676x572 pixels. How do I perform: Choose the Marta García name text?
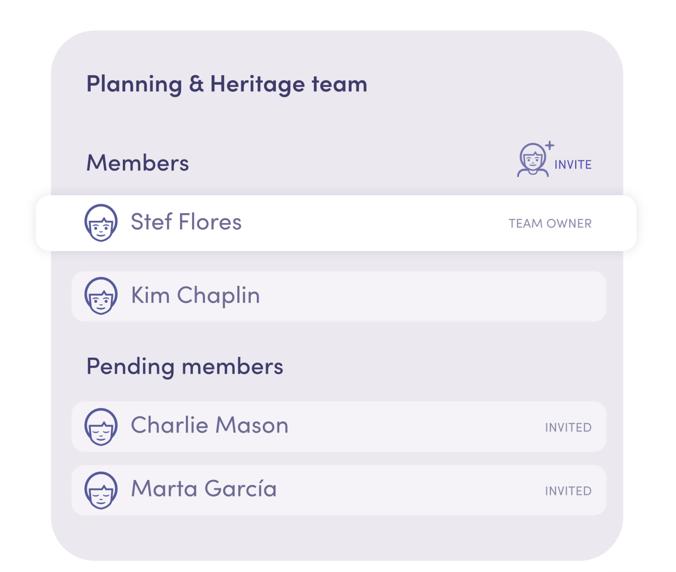(203, 489)
